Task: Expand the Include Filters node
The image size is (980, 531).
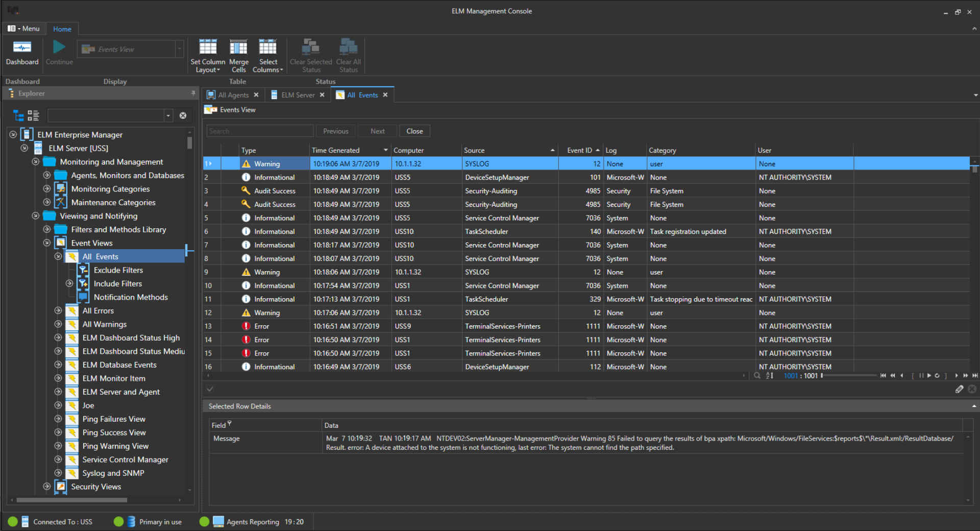Action: coord(69,283)
